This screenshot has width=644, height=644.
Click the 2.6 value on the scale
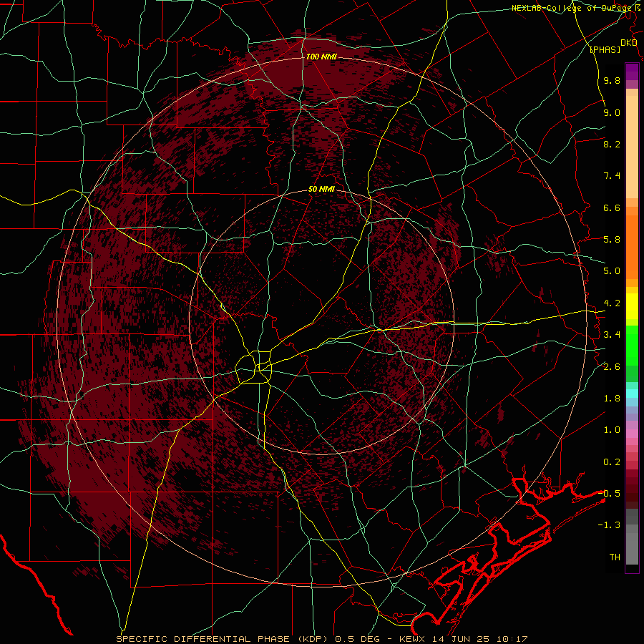coord(612,367)
